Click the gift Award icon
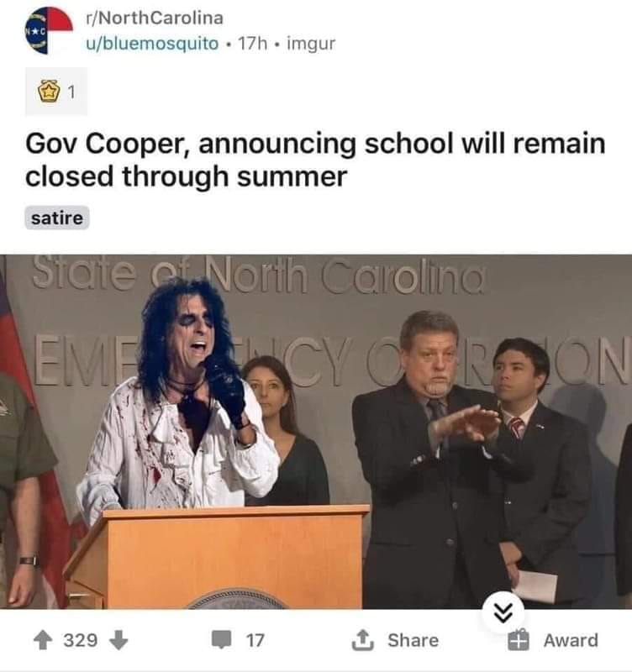 pyautogui.click(x=519, y=640)
